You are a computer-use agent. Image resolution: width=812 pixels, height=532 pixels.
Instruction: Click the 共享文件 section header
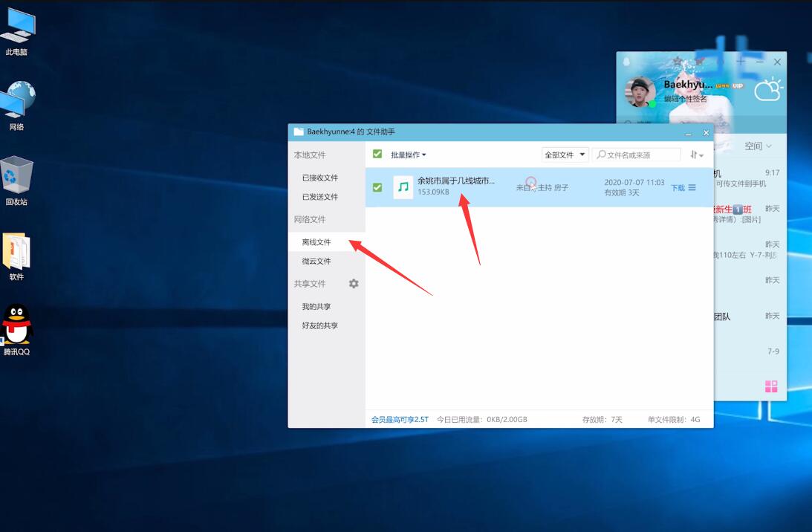tap(310, 284)
